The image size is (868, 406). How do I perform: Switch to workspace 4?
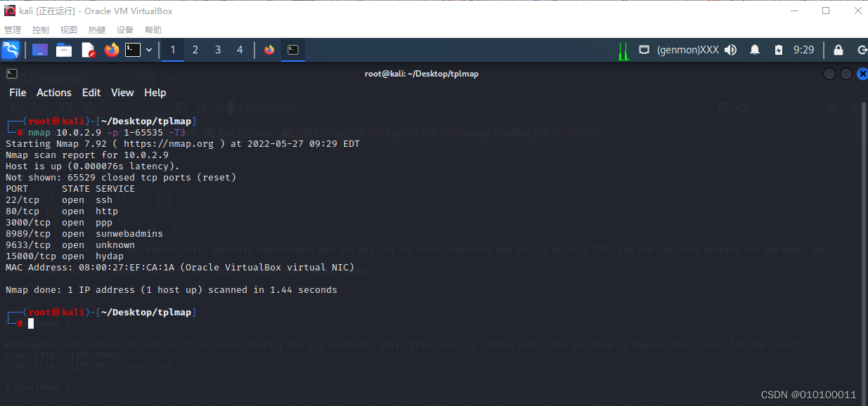(239, 50)
